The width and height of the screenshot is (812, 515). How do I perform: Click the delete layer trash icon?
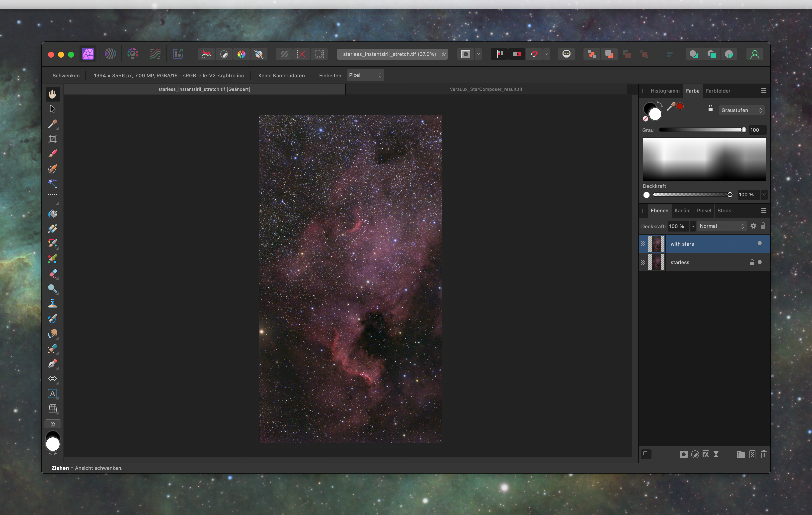click(x=764, y=455)
